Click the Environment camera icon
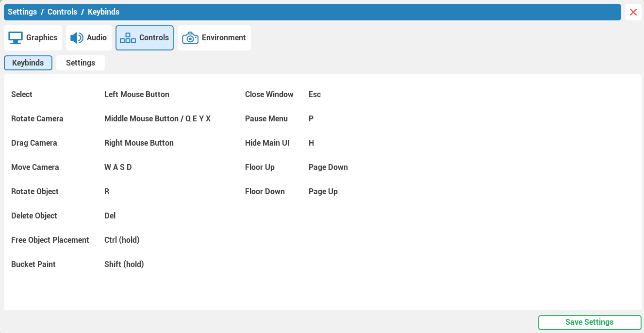This screenshot has height=333, width=644. tap(190, 38)
